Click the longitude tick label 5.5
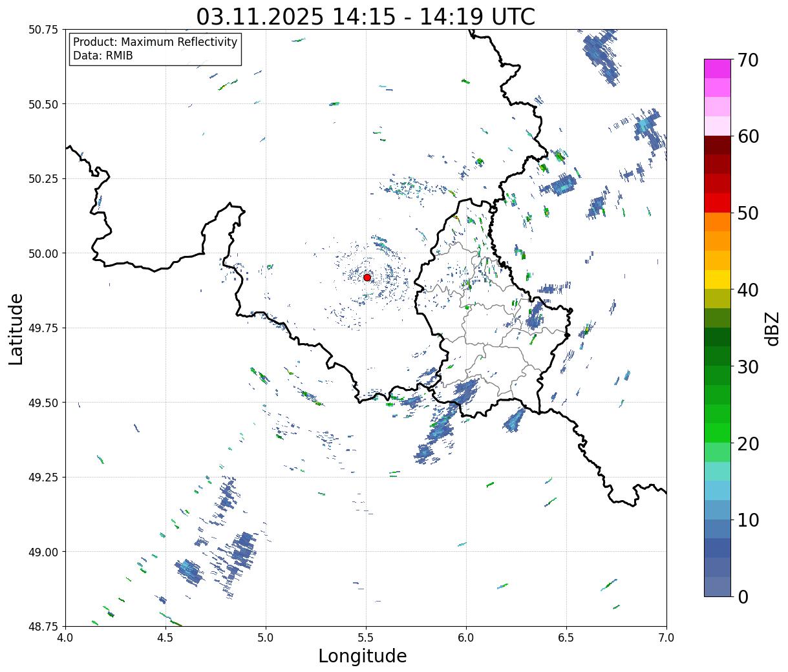The height and width of the screenshot is (672, 788). tap(366, 638)
